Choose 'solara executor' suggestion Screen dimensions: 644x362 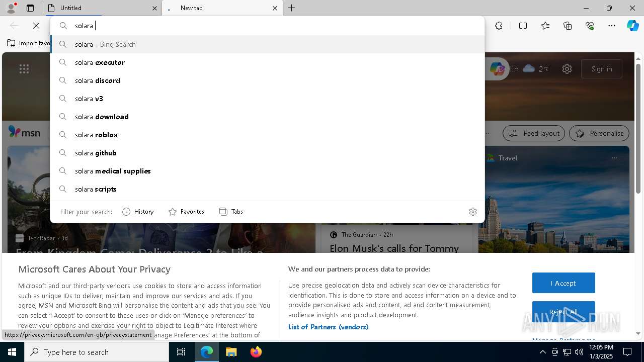(267, 62)
